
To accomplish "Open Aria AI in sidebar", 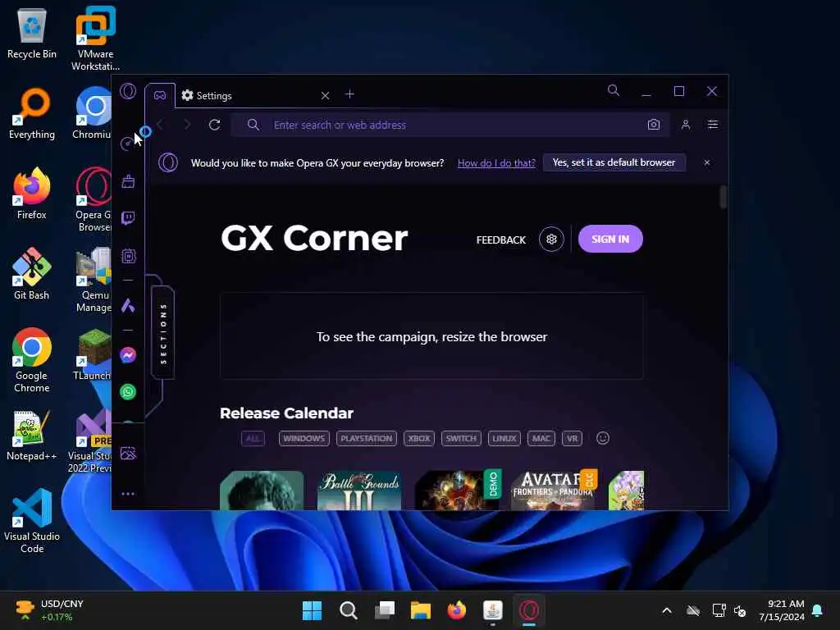I will (128, 305).
